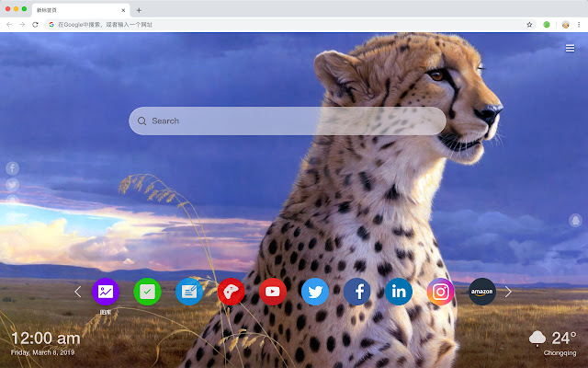
Task: Open the blue notes shortcut
Action: click(x=189, y=292)
